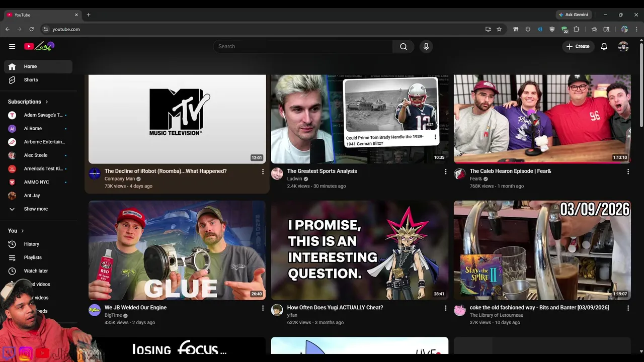The height and width of the screenshot is (362, 644).
Task: Open options for We JB Welded Our Engine
Action: coord(263,308)
